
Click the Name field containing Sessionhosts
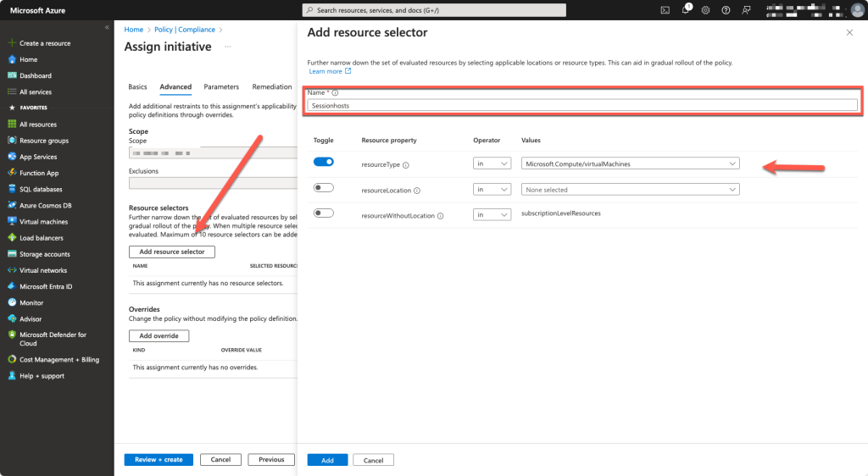[582, 106]
